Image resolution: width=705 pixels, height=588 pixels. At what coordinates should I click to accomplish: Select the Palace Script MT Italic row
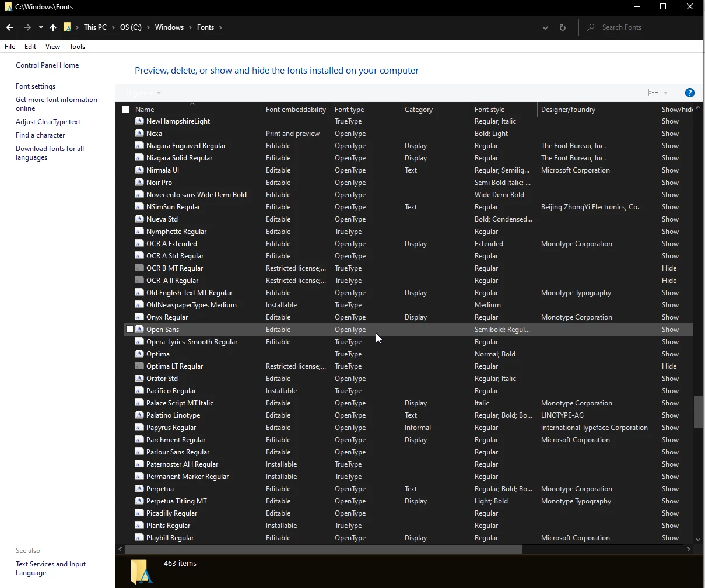click(x=408, y=403)
